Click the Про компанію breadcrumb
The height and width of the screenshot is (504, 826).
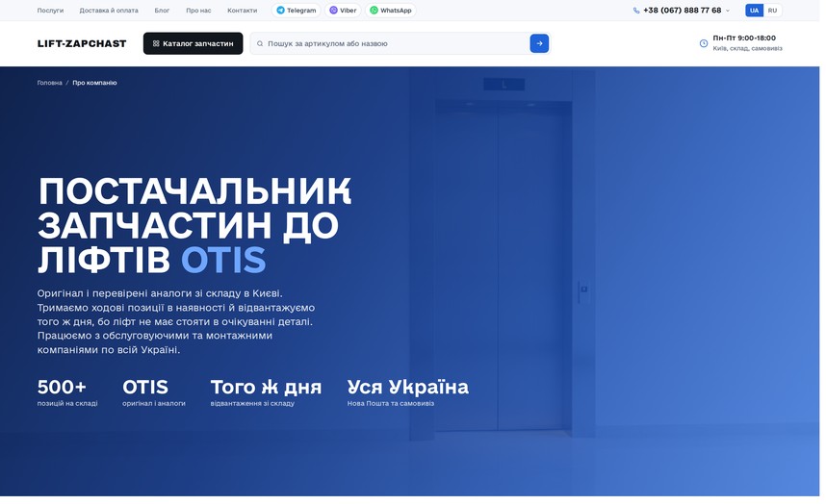tap(94, 83)
